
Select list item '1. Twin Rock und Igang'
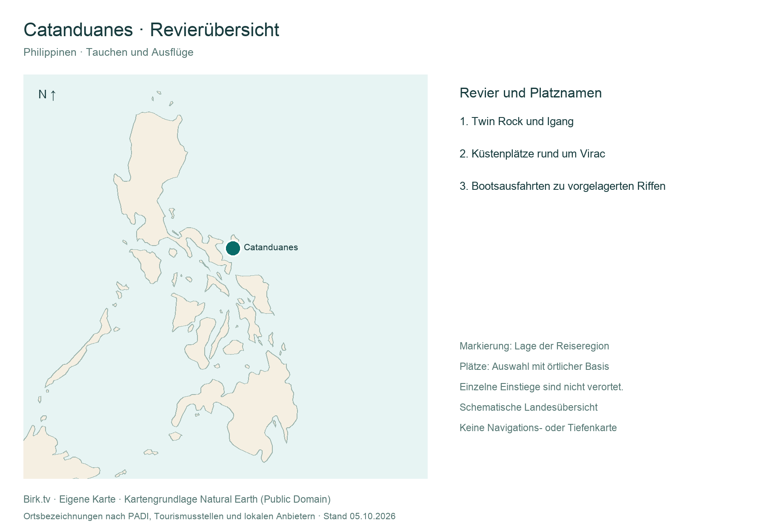517,121
